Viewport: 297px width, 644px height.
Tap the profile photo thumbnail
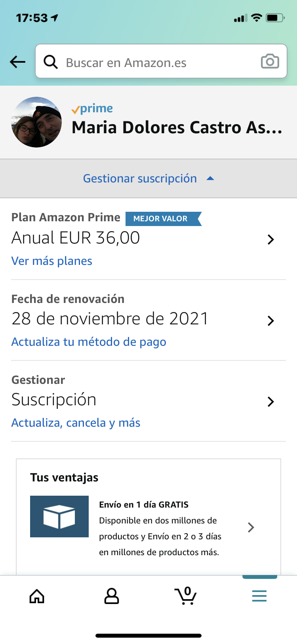click(x=36, y=122)
